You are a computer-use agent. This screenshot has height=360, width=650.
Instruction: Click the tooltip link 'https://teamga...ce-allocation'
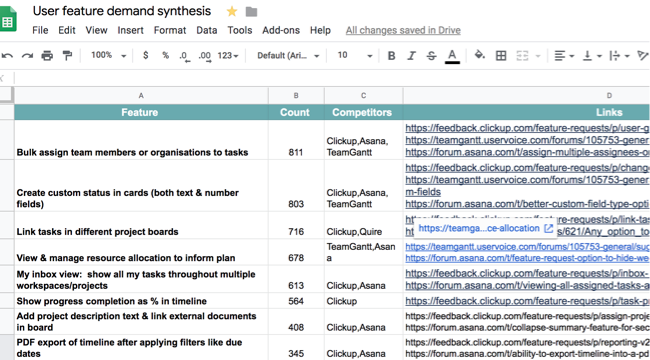tap(479, 228)
